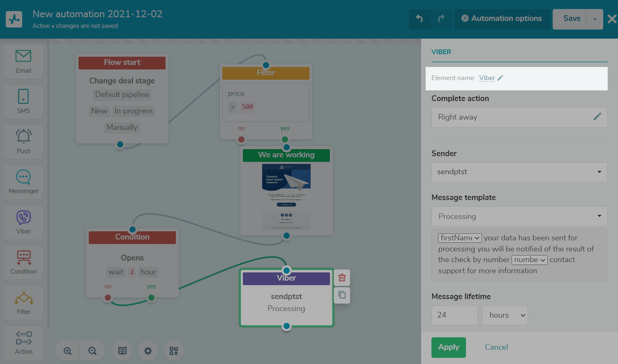The width and height of the screenshot is (618, 364).
Task: Click the Filter block's green yes connector
Action: point(285,139)
